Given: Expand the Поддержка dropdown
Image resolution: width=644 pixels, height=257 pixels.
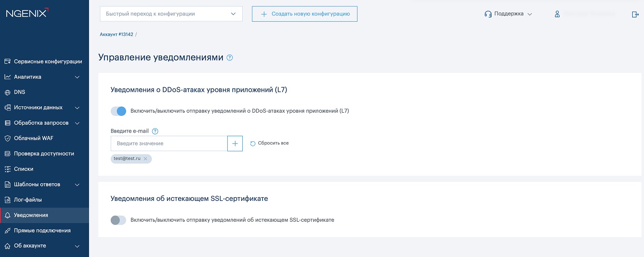Looking at the screenshot, I should (x=508, y=14).
